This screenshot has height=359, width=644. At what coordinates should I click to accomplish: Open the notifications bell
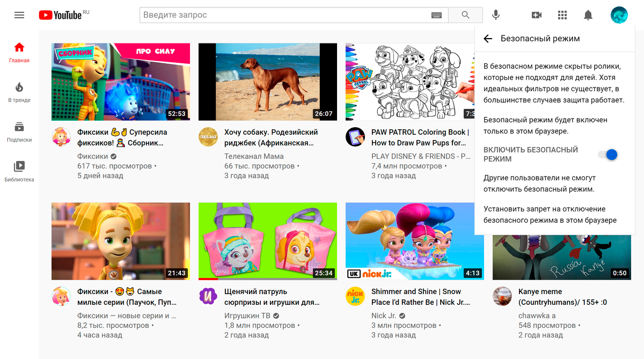588,15
